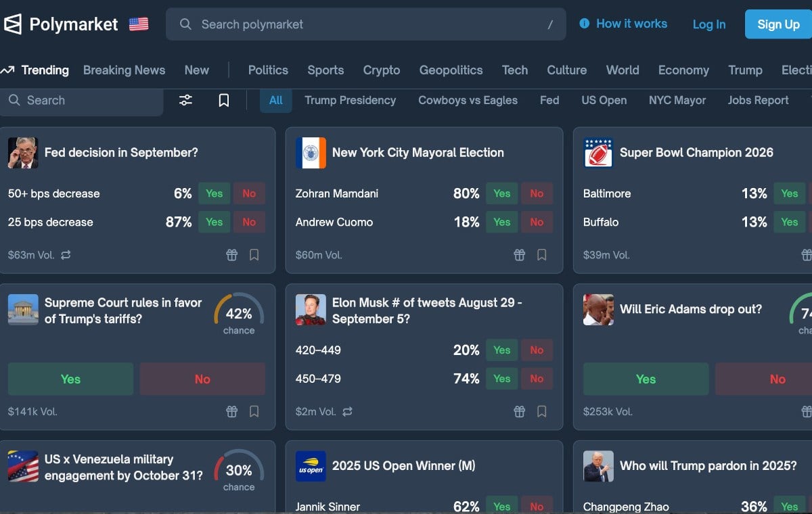812x514 pixels.
Task: Click the Polymarket logo
Action: [x=61, y=24]
